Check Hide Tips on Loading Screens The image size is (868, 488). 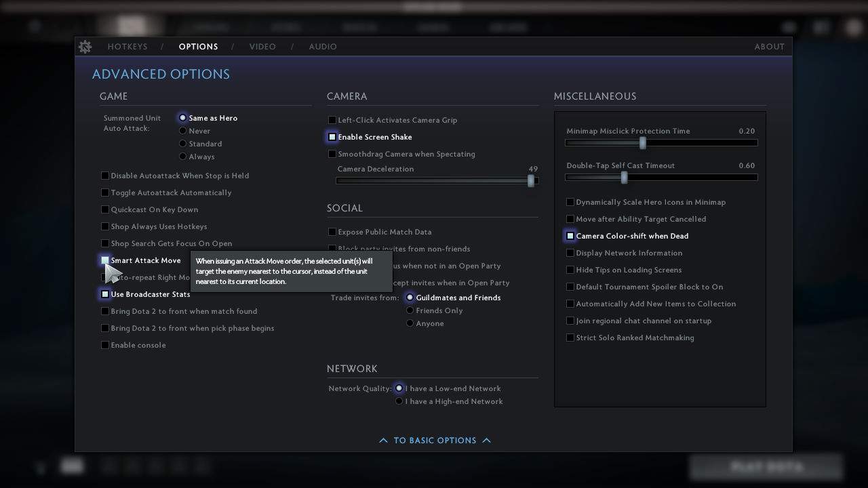570,270
